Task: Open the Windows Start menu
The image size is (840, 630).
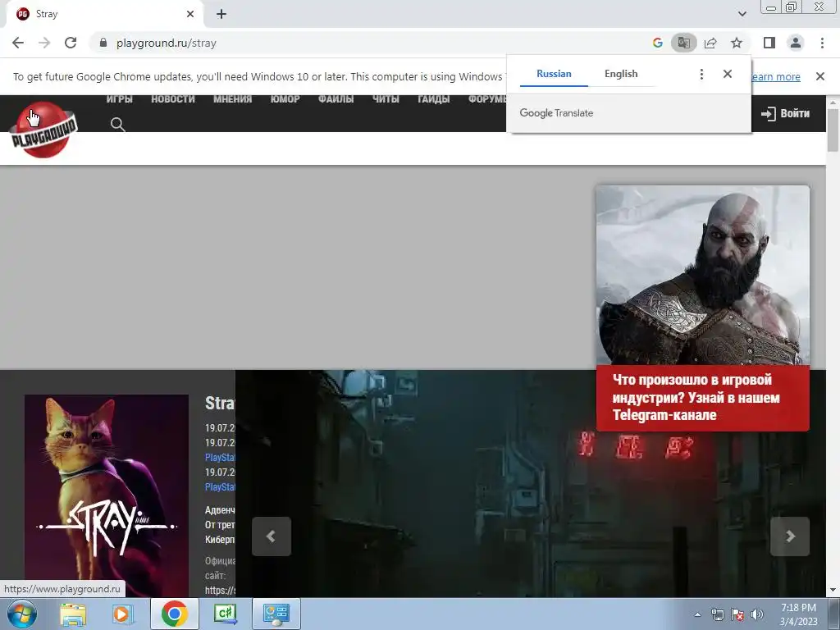Action: (21, 614)
